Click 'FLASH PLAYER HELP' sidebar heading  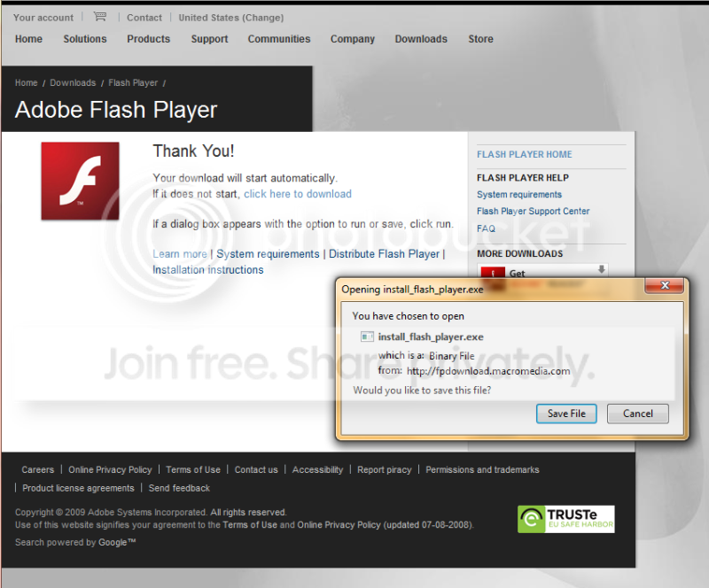(x=523, y=178)
